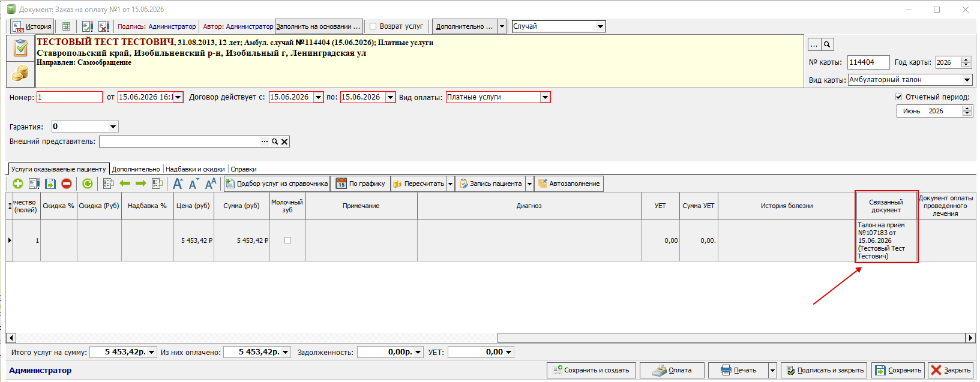Click the clipboard checkmark icon beside patient info
The height and width of the screenshot is (382, 980).
point(20,48)
